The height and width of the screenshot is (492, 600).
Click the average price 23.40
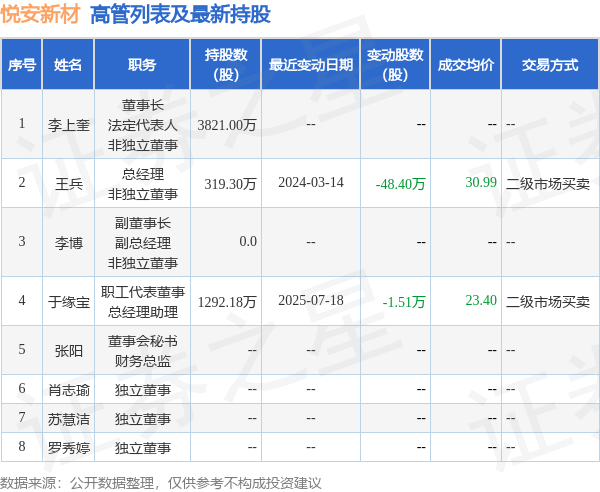pos(481,300)
